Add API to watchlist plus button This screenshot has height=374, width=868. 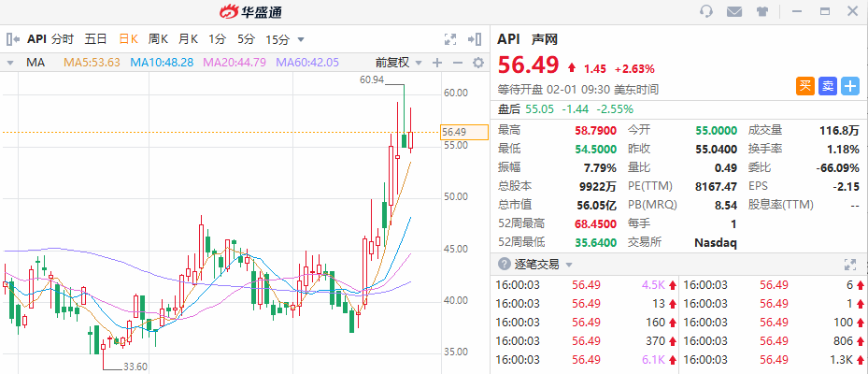(849, 86)
